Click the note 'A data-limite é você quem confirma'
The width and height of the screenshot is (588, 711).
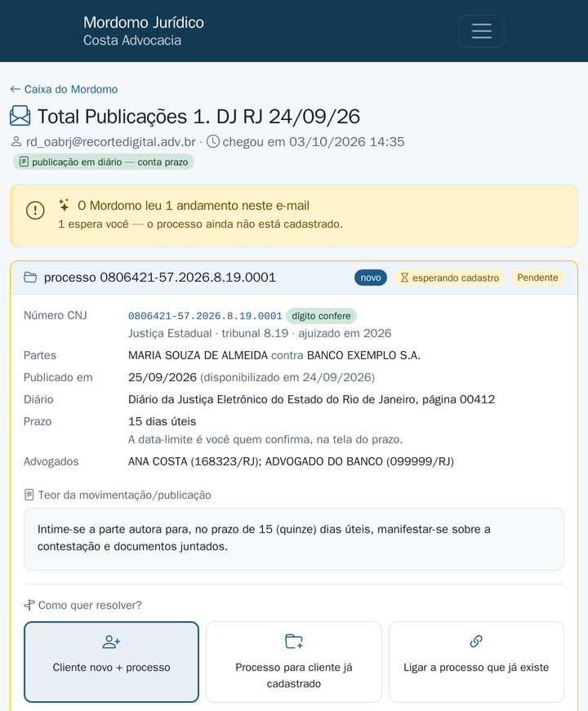pyautogui.click(x=265, y=439)
